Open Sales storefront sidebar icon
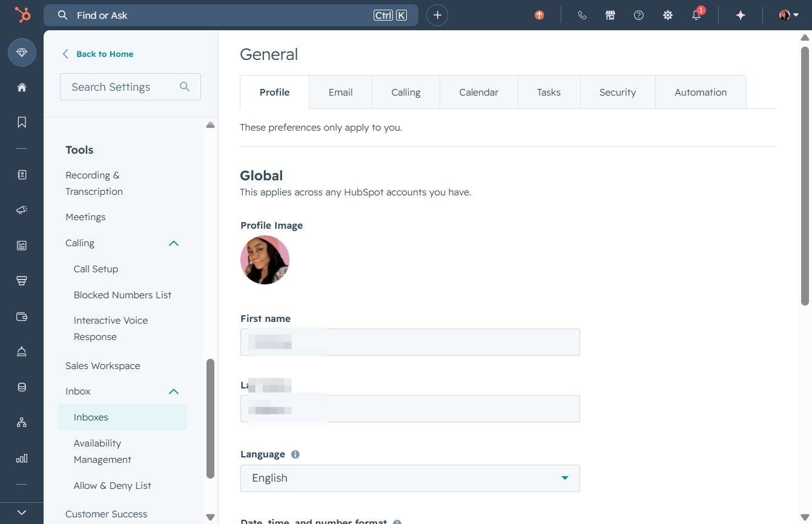 (x=22, y=281)
